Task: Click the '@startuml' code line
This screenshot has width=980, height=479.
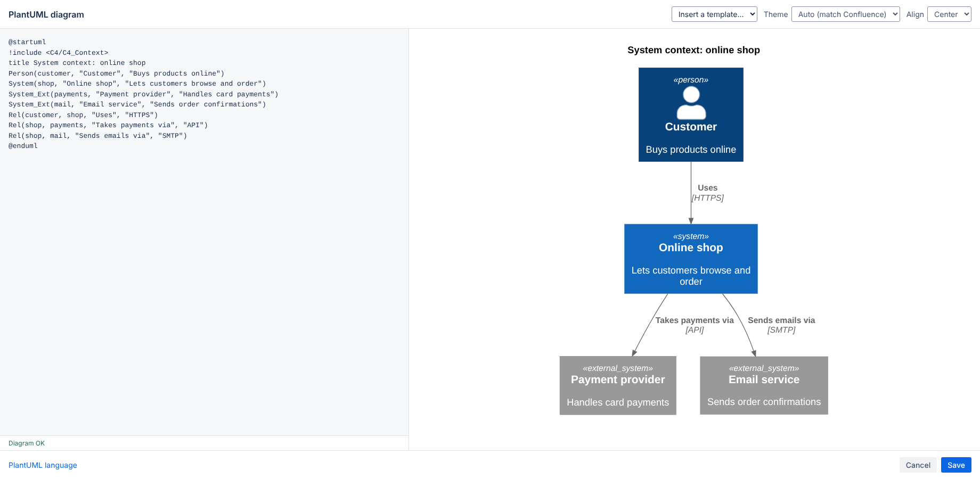Action: point(27,42)
